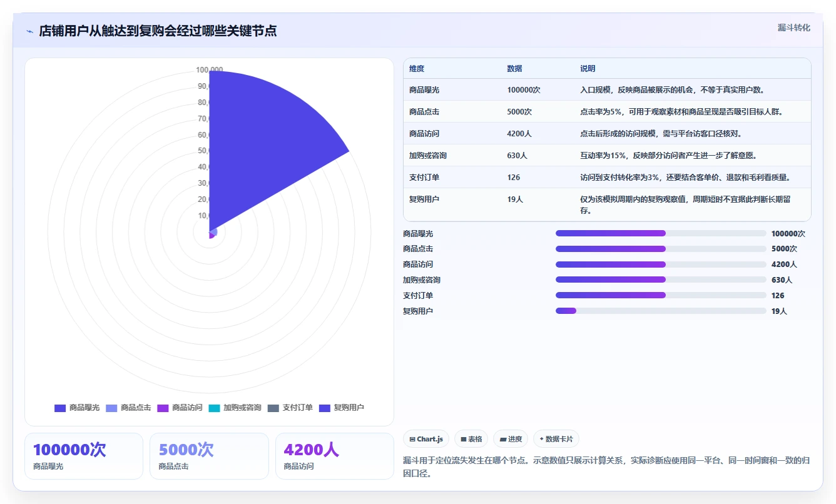The width and height of the screenshot is (836, 504).
Task: Toggle the 商品曝光 legend item
Action: 77,408
